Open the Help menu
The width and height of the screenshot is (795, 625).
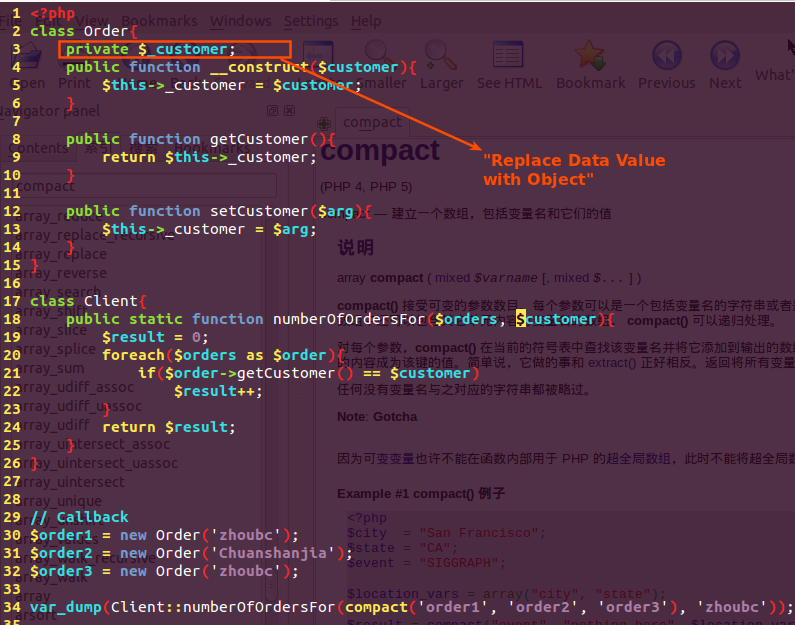366,21
